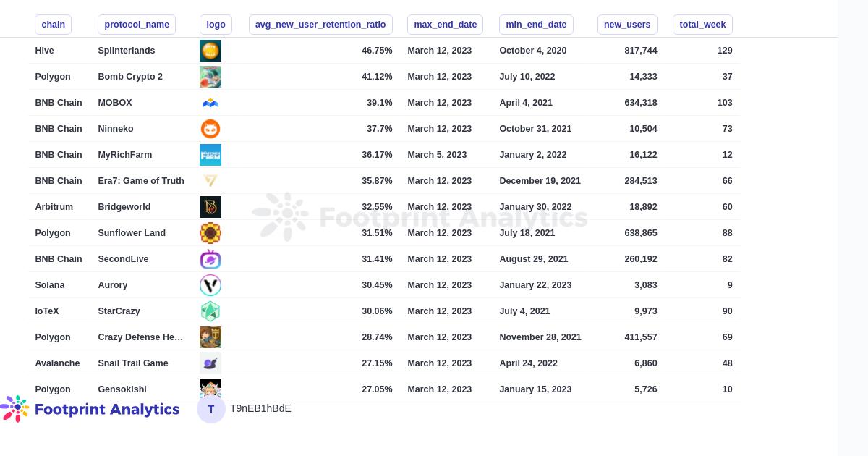Click the Ninneko orange logo icon
The width and height of the screenshot is (868, 456).
210,129
